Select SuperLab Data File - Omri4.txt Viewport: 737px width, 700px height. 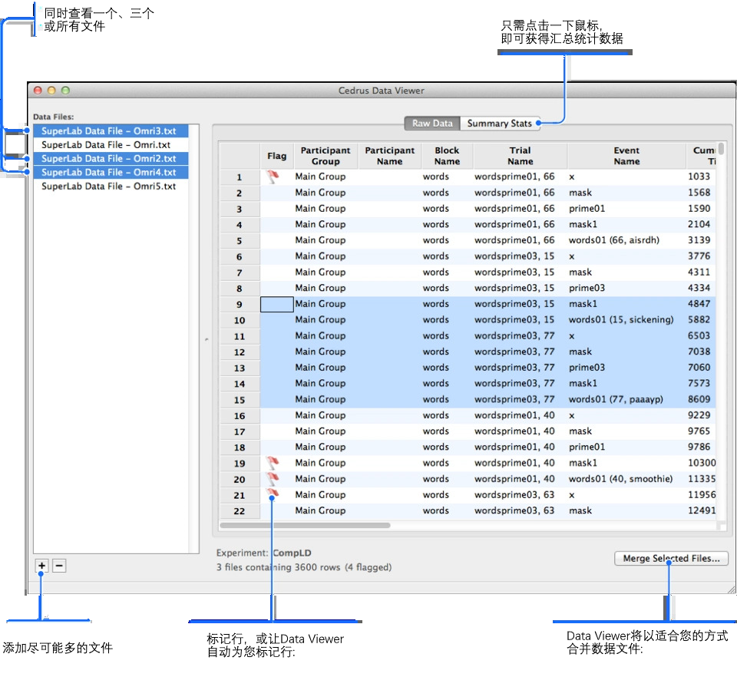click(x=111, y=173)
